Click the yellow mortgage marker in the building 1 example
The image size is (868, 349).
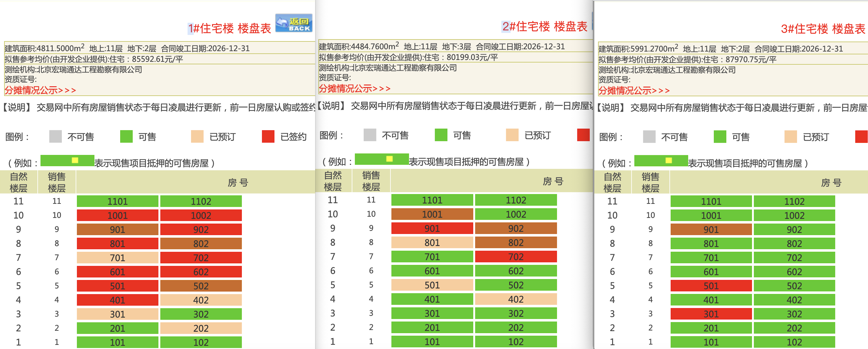[x=75, y=160]
